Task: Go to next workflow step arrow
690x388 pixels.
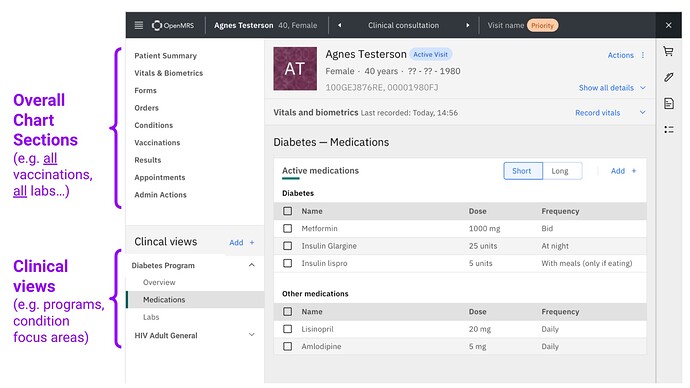Action: point(467,26)
